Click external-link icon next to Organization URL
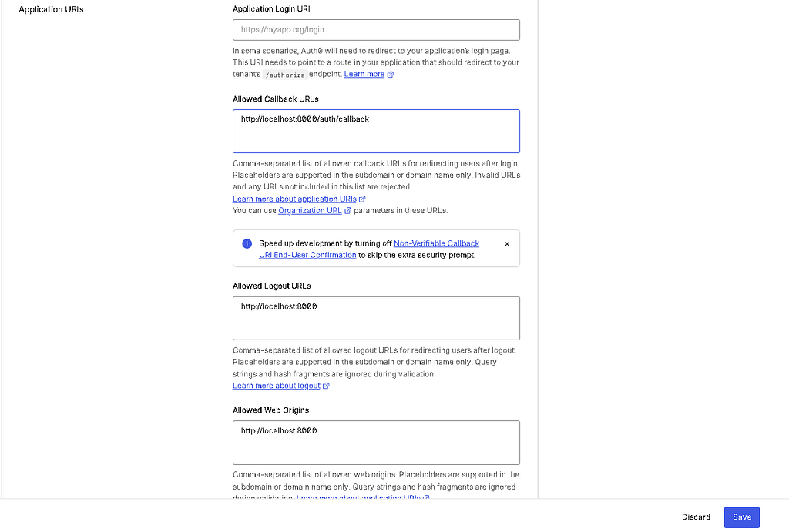789x532 pixels. click(x=347, y=211)
